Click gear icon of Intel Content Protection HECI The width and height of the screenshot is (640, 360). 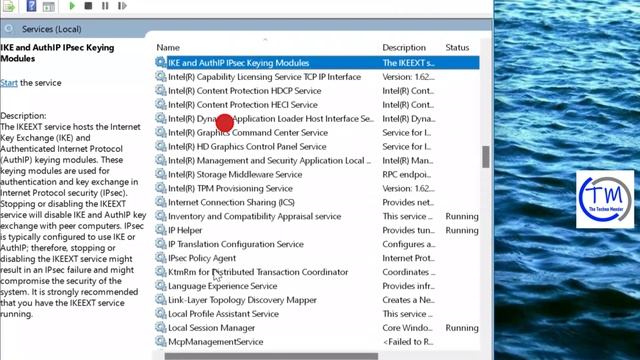[x=160, y=104]
